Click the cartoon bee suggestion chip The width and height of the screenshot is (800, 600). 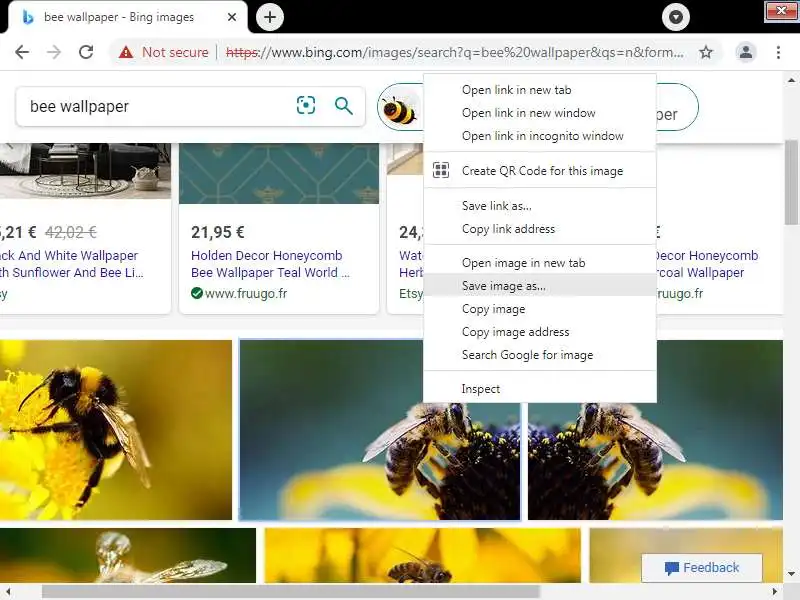(399, 109)
